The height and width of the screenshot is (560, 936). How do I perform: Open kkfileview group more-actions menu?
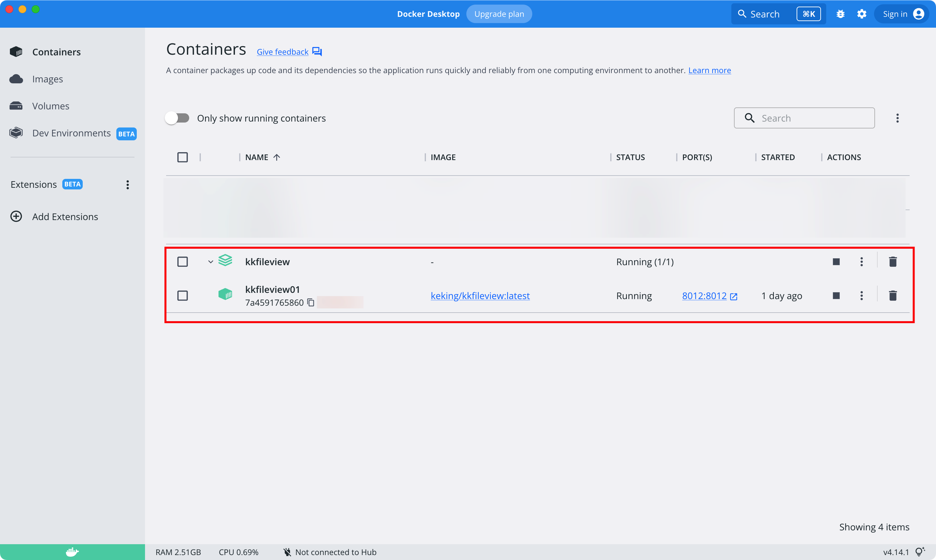(x=862, y=262)
